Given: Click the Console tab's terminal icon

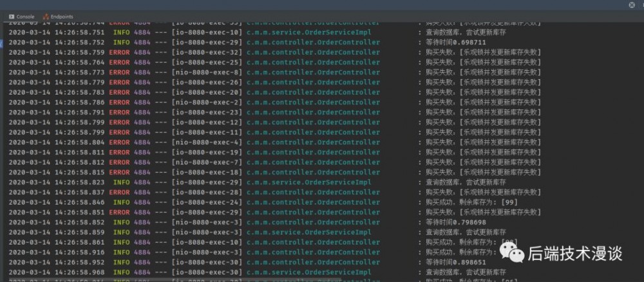Looking at the screenshot, I should [12, 17].
